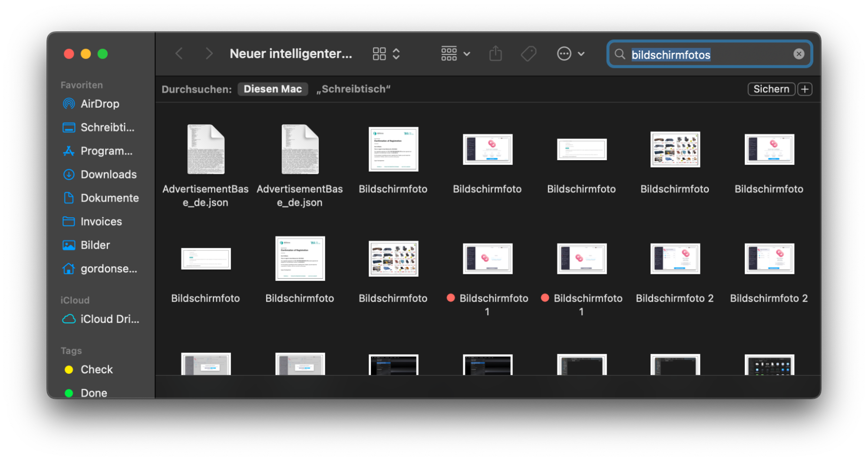Open the Tags icon in the toolbar

(528, 53)
